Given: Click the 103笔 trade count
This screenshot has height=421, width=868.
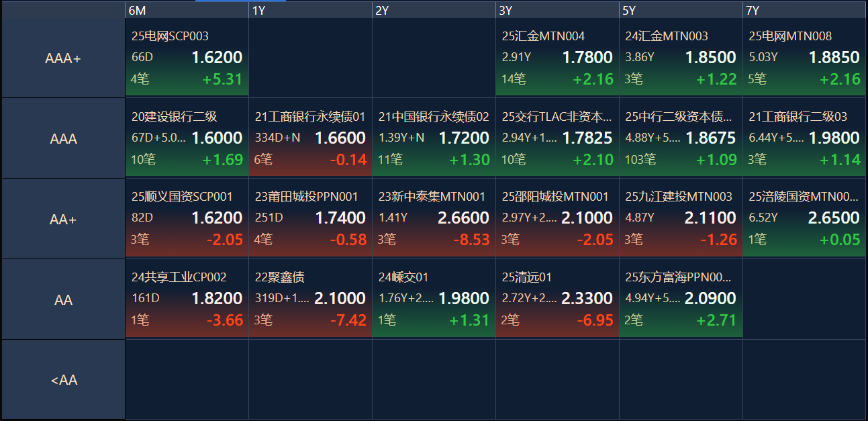Looking at the screenshot, I should point(641,160).
